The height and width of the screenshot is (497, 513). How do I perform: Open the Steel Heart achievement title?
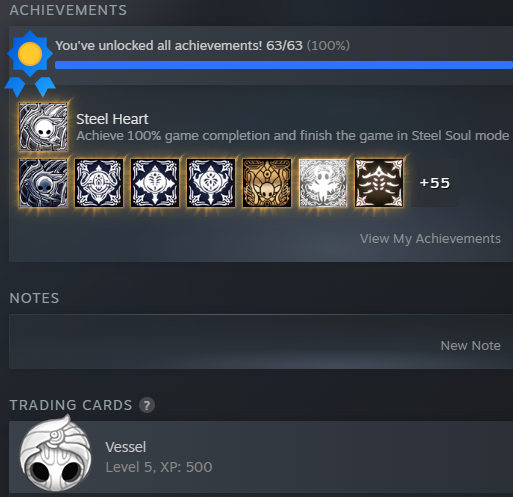[x=112, y=119]
